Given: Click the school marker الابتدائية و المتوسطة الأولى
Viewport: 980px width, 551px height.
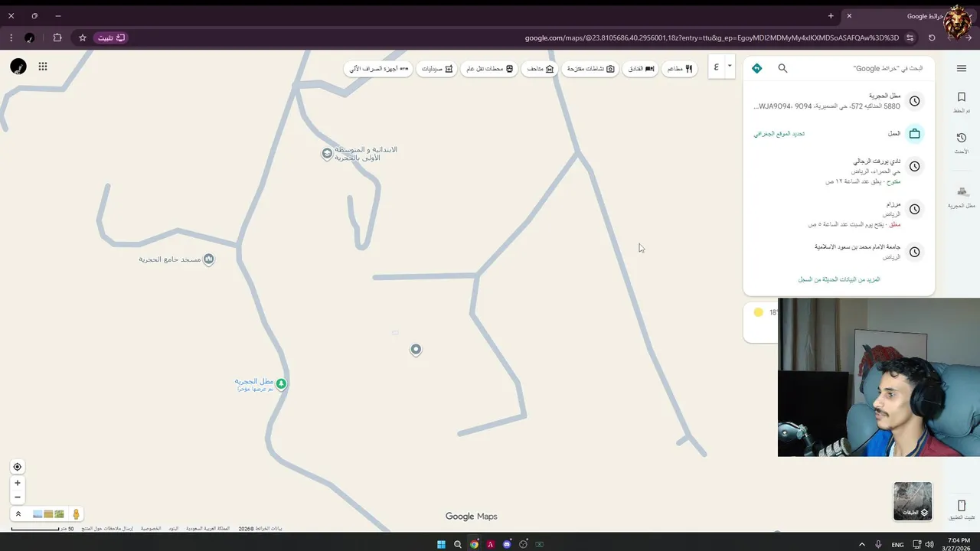Looking at the screenshot, I should tap(327, 154).
